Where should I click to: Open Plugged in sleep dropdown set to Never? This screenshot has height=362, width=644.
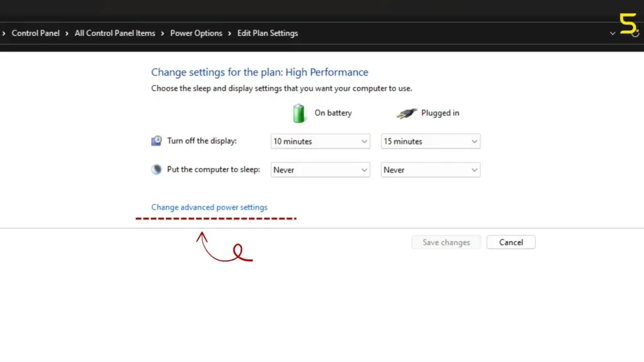point(431,170)
